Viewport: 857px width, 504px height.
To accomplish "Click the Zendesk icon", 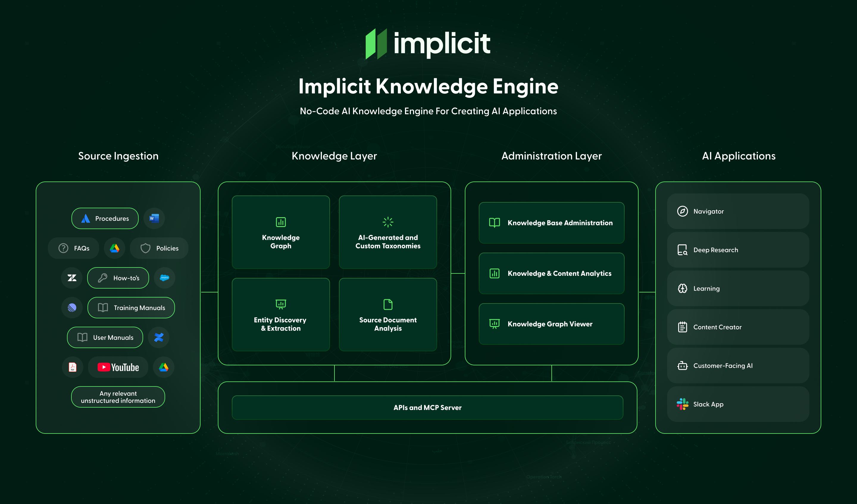I will tap(72, 278).
